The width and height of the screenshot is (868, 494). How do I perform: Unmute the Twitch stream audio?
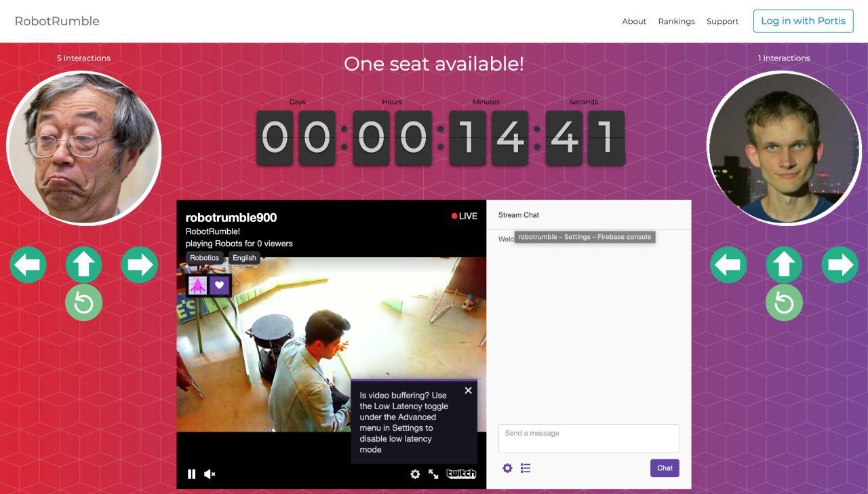click(210, 474)
